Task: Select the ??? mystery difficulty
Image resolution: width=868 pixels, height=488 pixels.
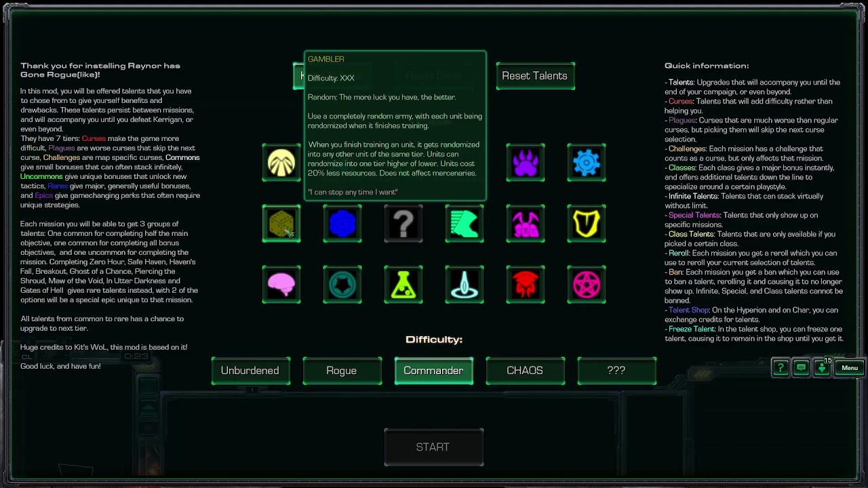Action: [x=616, y=371]
